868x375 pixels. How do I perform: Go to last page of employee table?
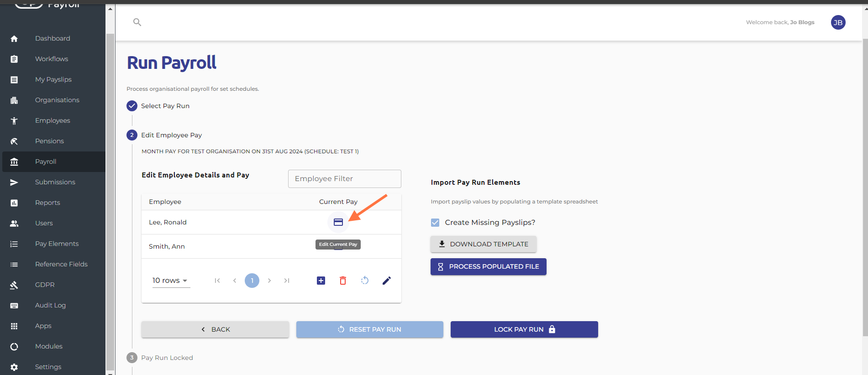[x=287, y=281]
